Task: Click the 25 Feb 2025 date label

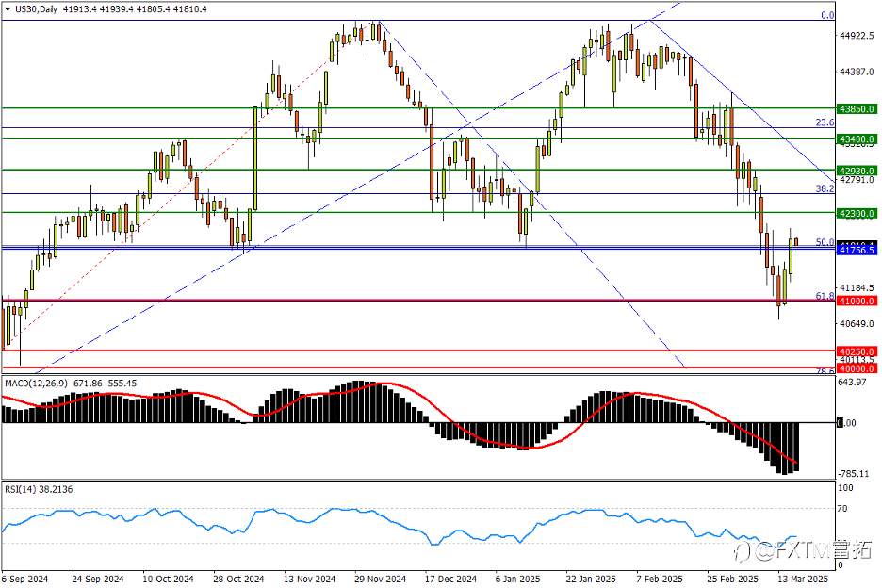Action: click(x=732, y=579)
